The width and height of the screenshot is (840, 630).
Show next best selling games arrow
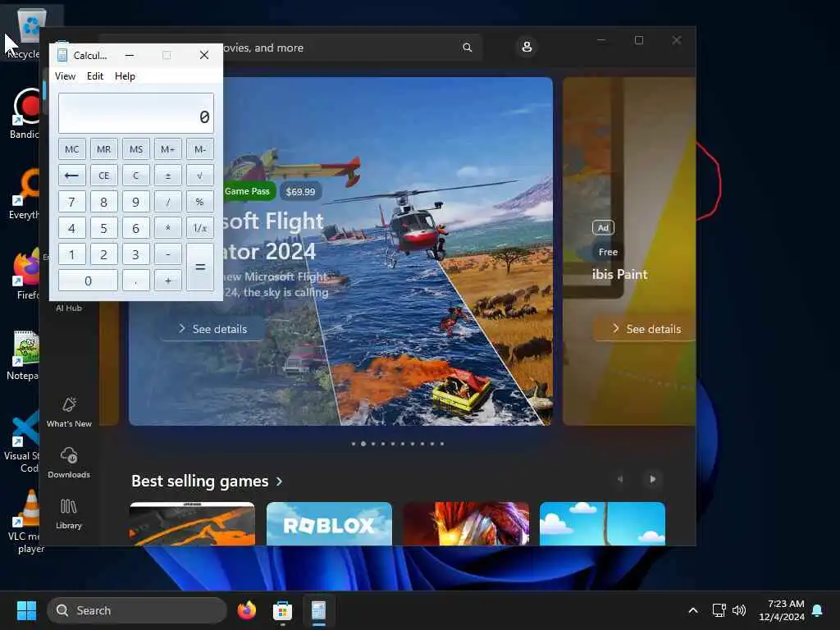click(652, 479)
